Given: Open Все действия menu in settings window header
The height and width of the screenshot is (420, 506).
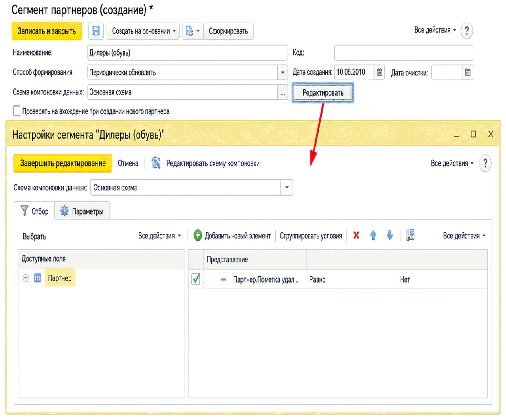Looking at the screenshot, I should 452,163.
